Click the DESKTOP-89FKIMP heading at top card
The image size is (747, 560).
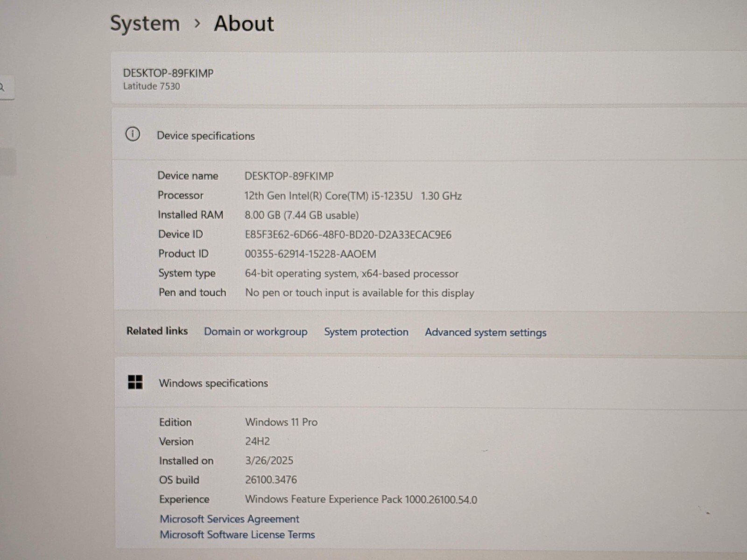pos(168,73)
